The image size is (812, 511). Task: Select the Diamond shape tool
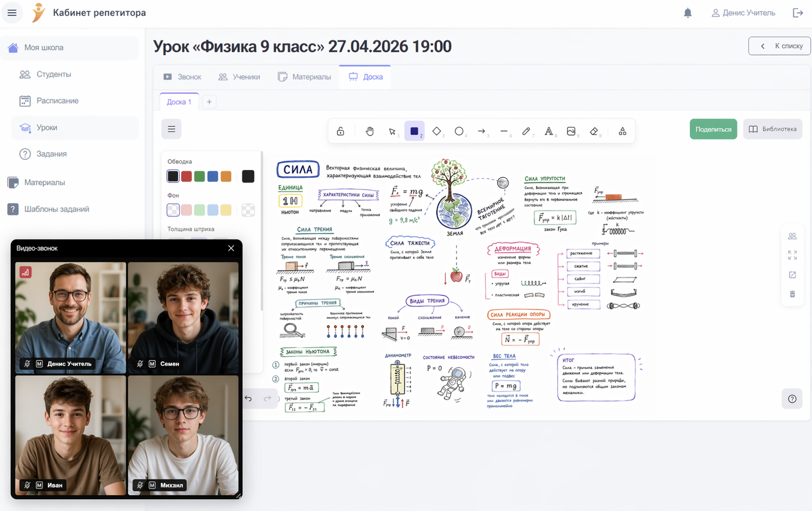(x=437, y=131)
